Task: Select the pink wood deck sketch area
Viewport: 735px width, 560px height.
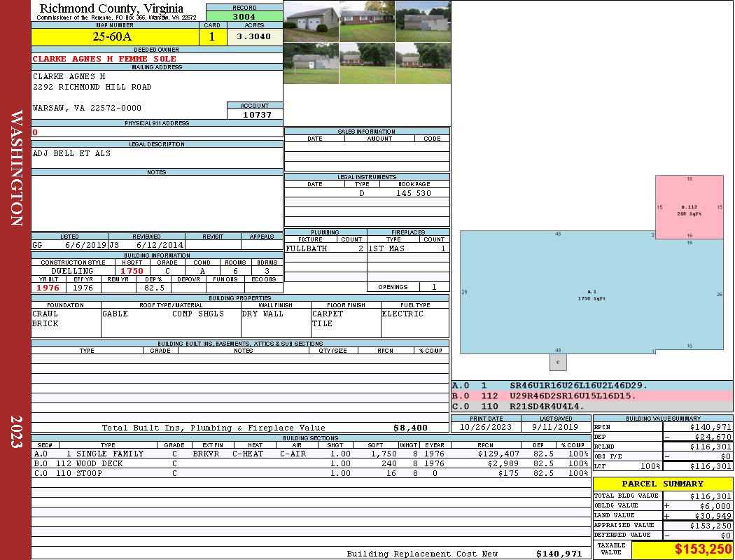Action: coord(689,207)
